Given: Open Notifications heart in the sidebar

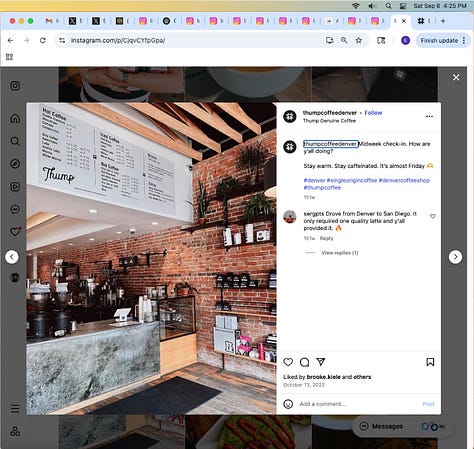Looking at the screenshot, I should (15, 231).
